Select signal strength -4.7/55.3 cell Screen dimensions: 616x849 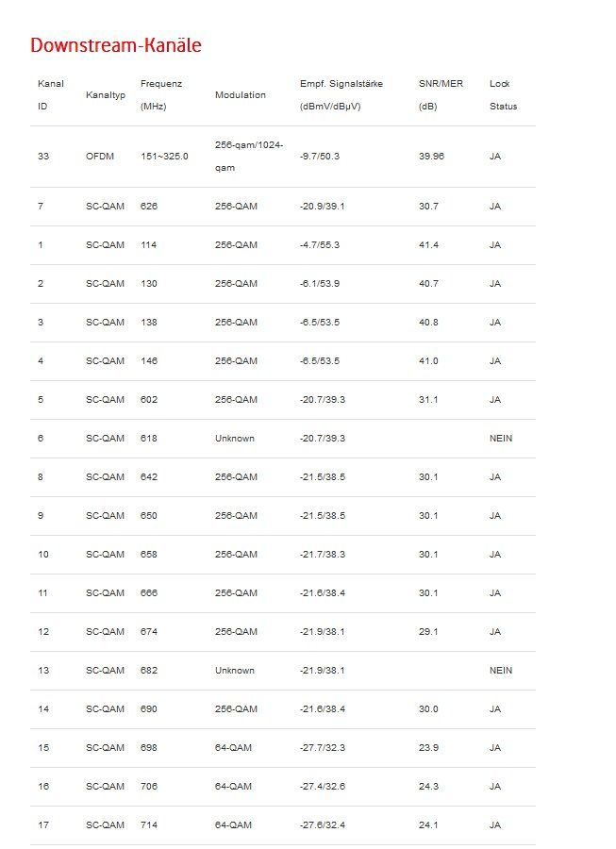click(x=320, y=245)
